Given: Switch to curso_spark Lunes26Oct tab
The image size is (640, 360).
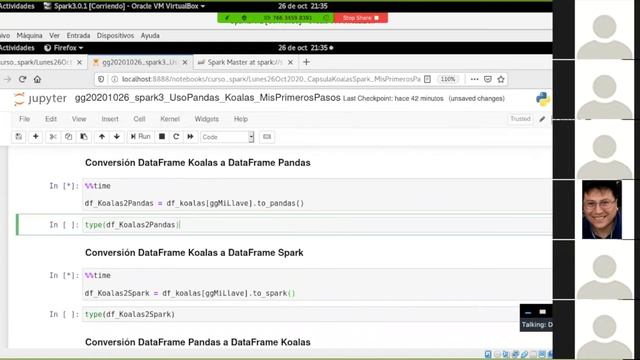Looking at the screenshot, I should (x=36, y=62).
